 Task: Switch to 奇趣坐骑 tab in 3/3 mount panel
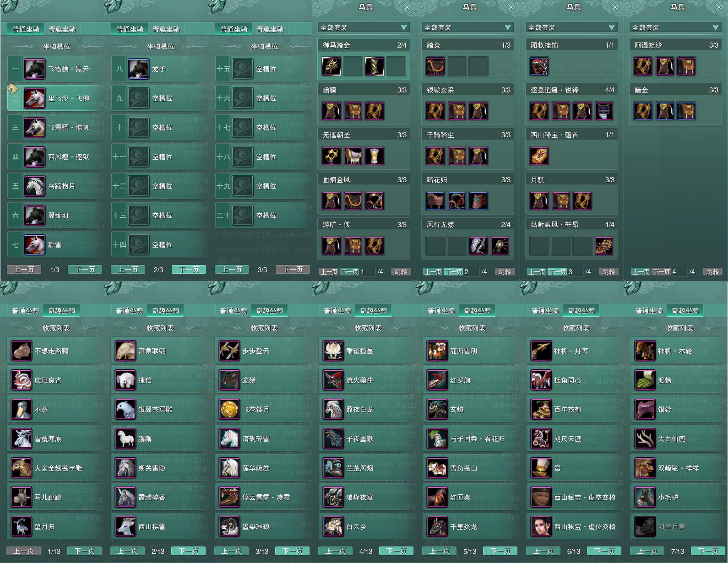tap(270, 29)
